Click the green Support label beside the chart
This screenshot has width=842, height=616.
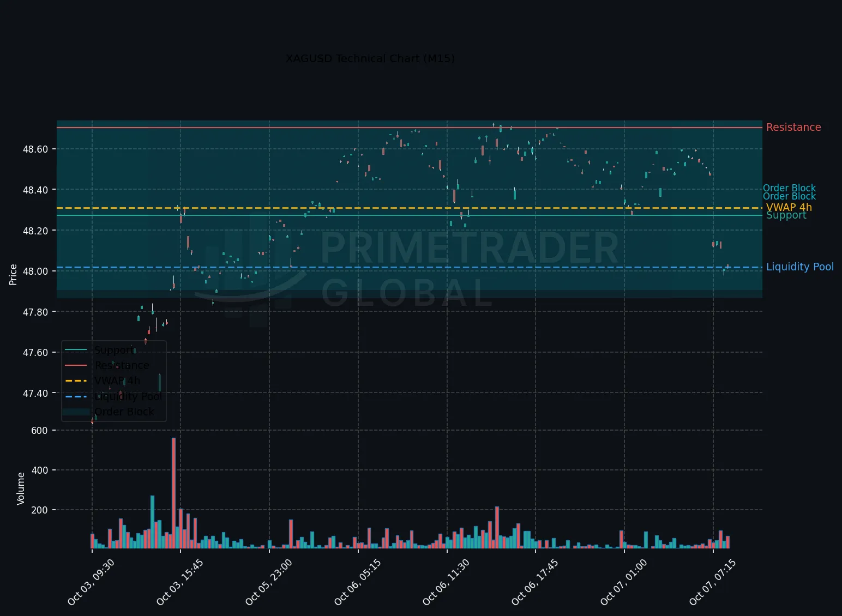tap(786, 215)
